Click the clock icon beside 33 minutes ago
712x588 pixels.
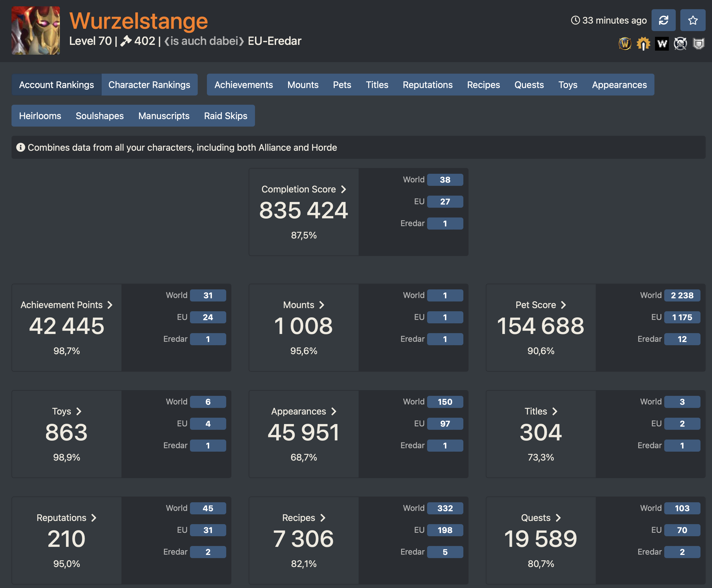575,20
